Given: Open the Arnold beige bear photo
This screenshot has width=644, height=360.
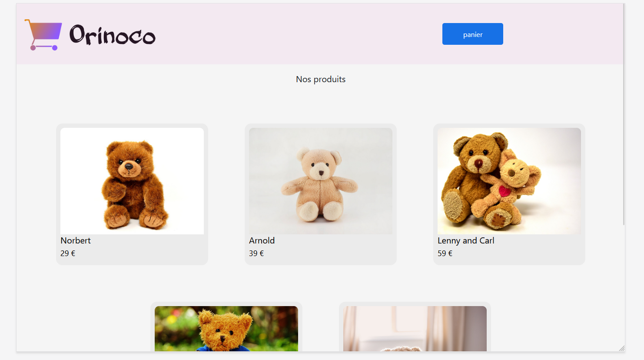Looking at the screenshot, I should 321,181.
